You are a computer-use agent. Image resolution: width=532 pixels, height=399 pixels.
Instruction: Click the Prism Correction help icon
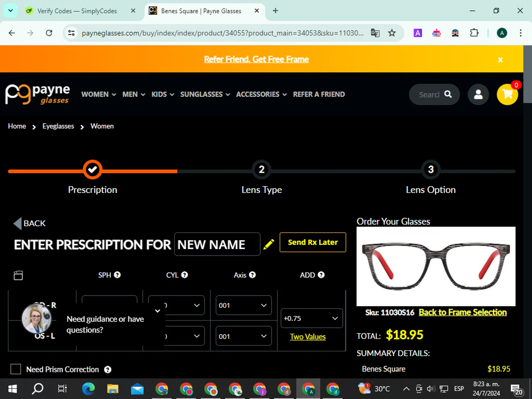pos(108,370)
